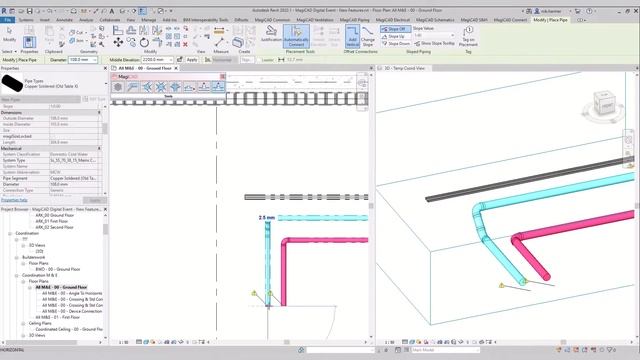Select Slope Down in Sloped Piping
640x360 pixels.
(396, 43)
